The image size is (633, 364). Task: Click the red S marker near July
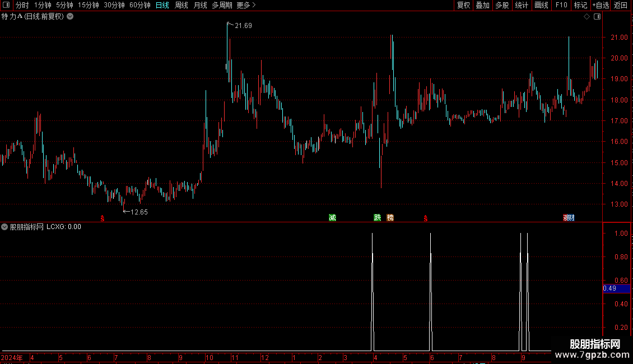(103, 218)
